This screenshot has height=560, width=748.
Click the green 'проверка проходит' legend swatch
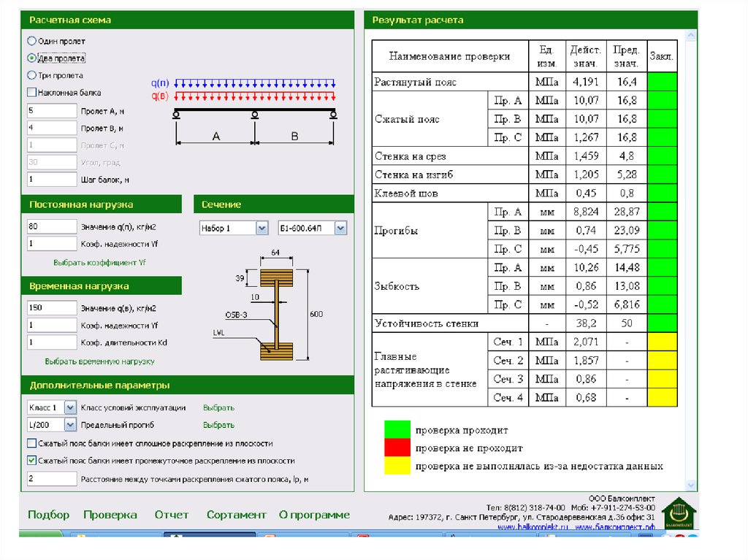click(x=397, y=430)
